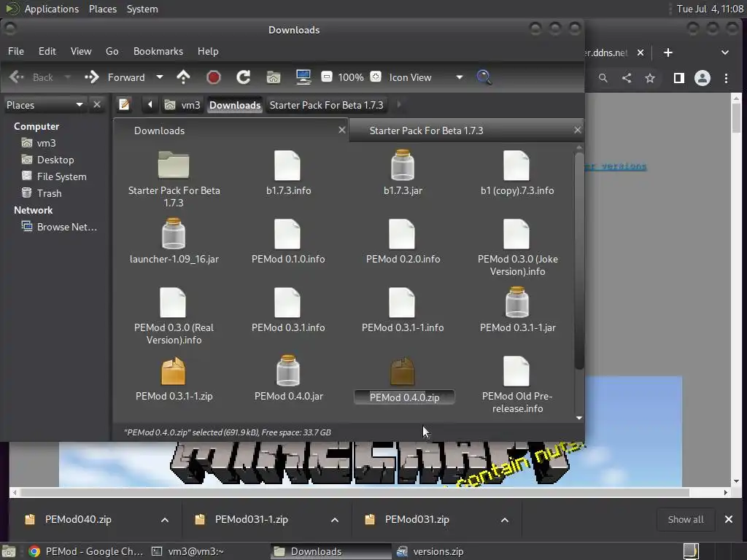
Task: Open the Help menu
Action: [x=208, y=51]
